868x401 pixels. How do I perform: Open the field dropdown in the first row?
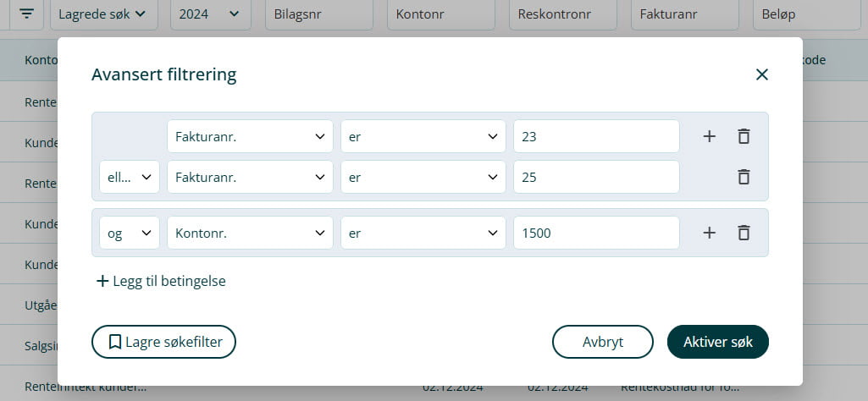(250, 136)
